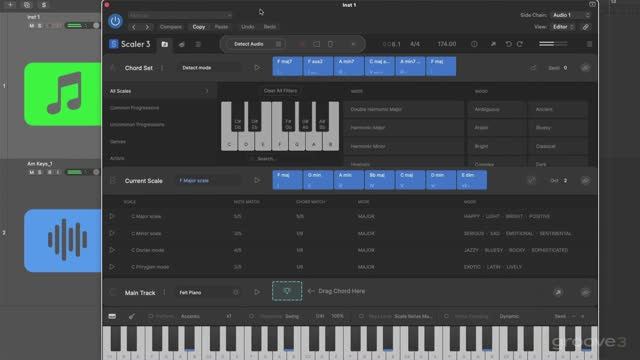
Task: Click the 174.00 tempo value
Action: 447,44
